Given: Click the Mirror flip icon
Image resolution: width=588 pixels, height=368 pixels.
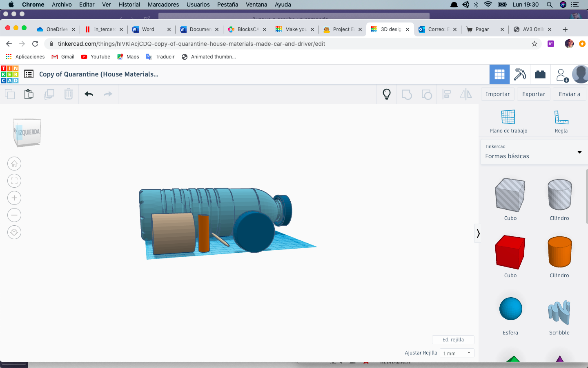Looking at the screenshot, I should click(466, 94).
